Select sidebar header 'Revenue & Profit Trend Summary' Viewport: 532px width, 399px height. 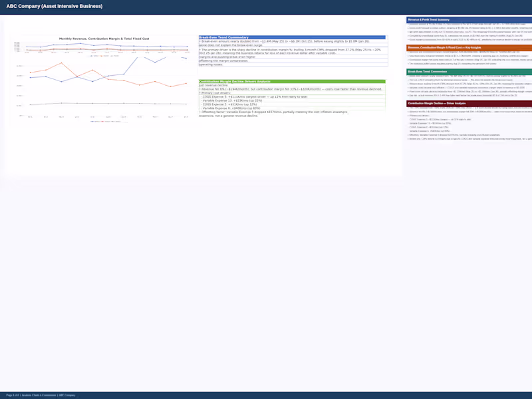click(x=469, y=20)
